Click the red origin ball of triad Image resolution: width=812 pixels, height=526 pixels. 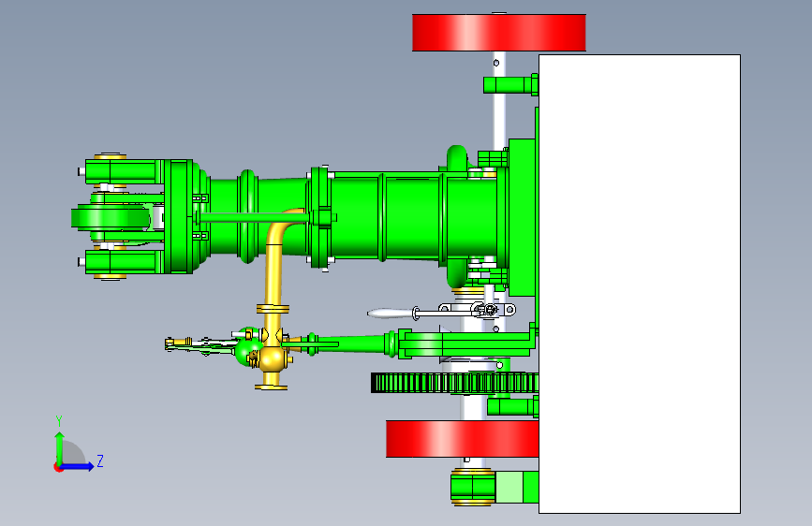click(x=58, y=467)
